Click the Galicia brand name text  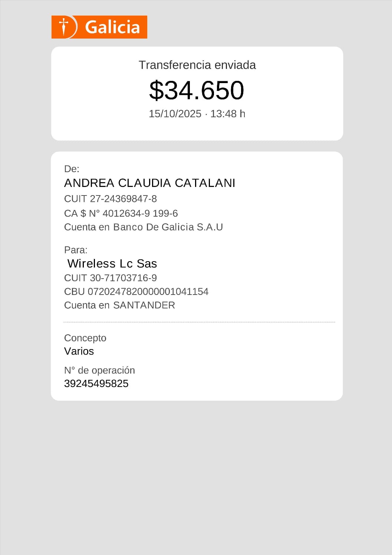112,27
